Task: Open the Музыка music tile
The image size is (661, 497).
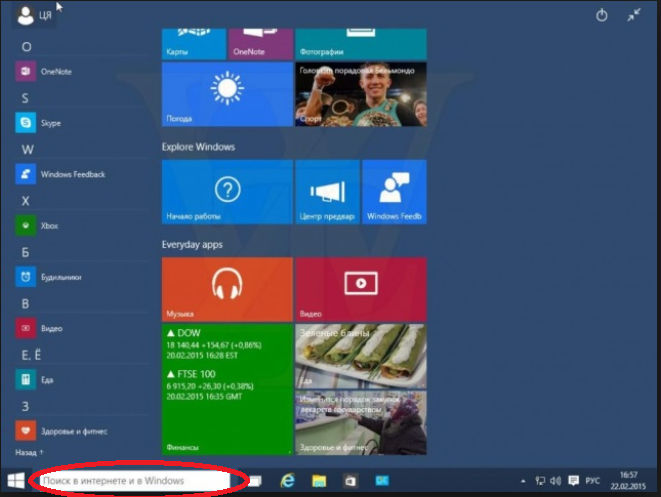Action: tap(227, 288)
